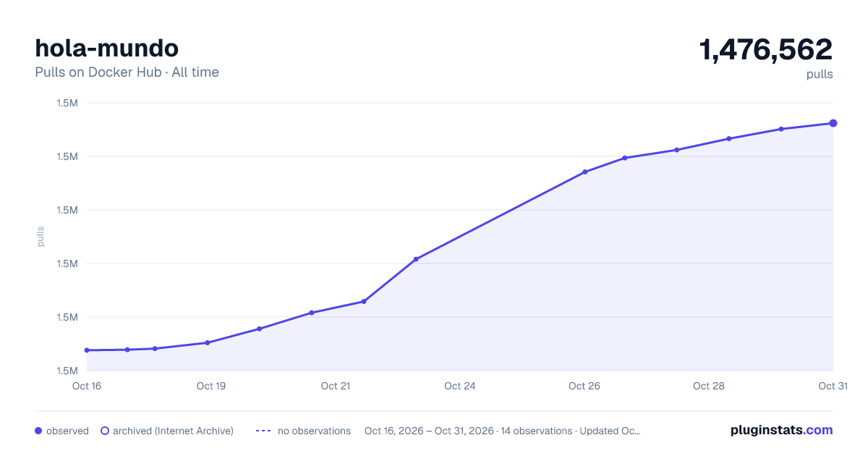Select the data point just before the final one
868x456 pixels.
coord(781,129)
